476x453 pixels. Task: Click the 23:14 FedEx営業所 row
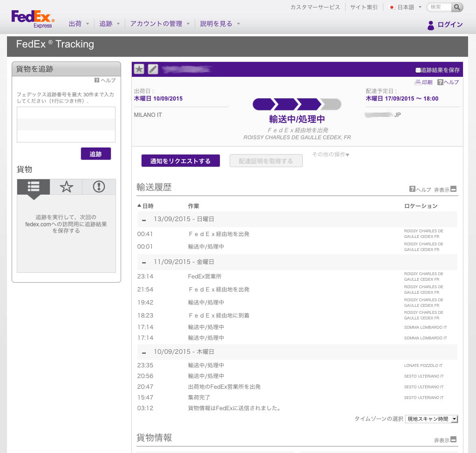(x=297, y=277)
